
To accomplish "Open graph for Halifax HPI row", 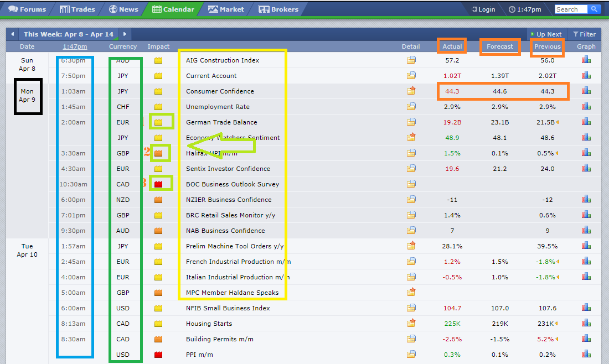I will [x=586, y=153].
